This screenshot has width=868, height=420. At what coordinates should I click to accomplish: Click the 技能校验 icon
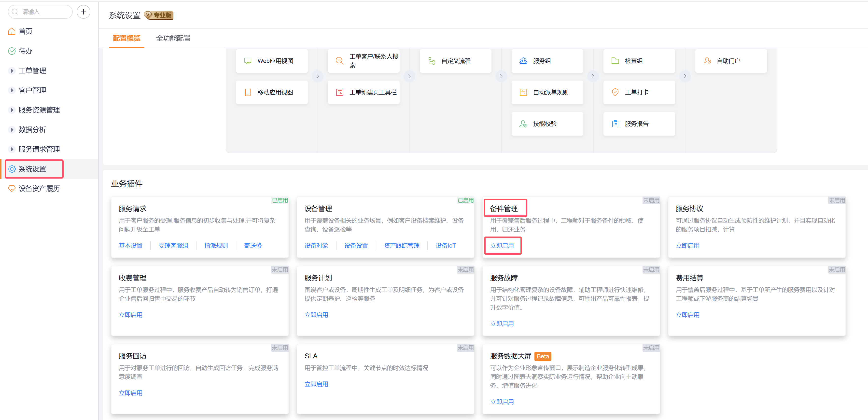pyautogui.click(x=523, y=124)
